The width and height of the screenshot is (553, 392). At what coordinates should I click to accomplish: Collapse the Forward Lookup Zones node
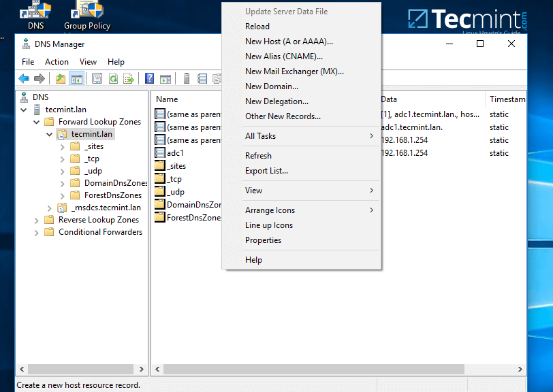coord(36,121)
